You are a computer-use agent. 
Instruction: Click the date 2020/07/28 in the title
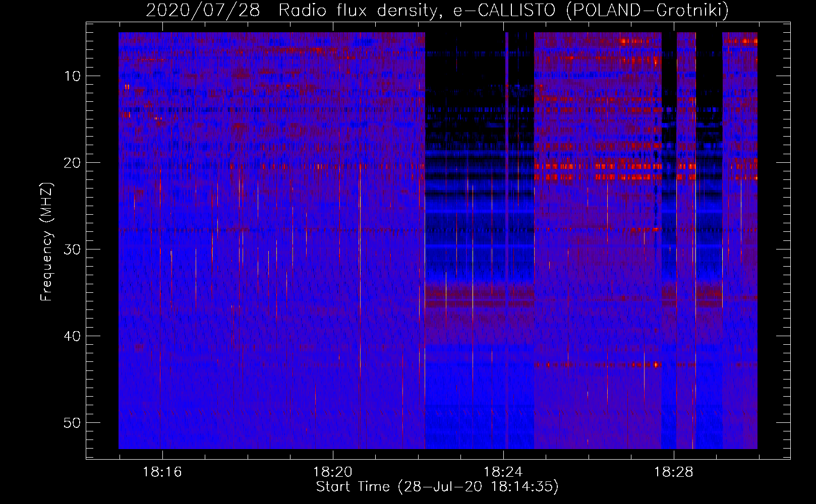coord(203,10)
